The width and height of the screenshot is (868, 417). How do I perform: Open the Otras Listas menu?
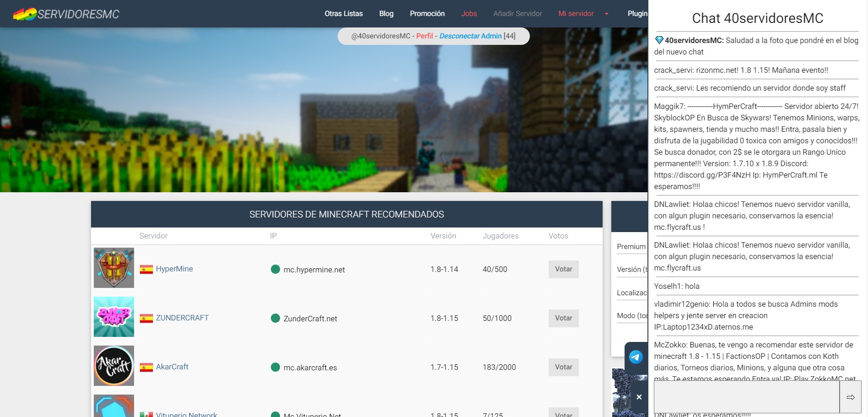tap(344, 14)
